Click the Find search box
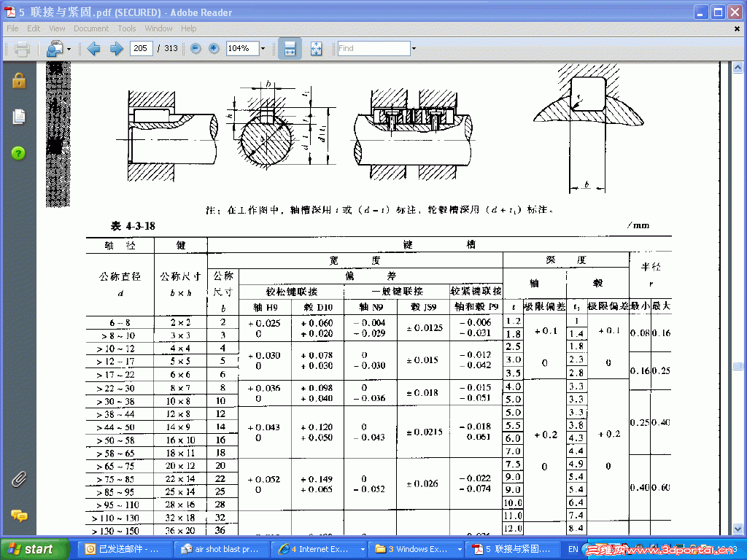The width and height of the screenshot is (747, 560). click(374, 48)
